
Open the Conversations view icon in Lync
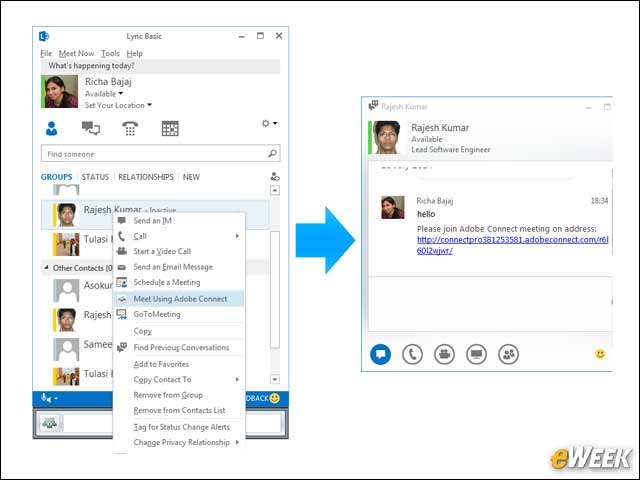(x=91, y=128)
